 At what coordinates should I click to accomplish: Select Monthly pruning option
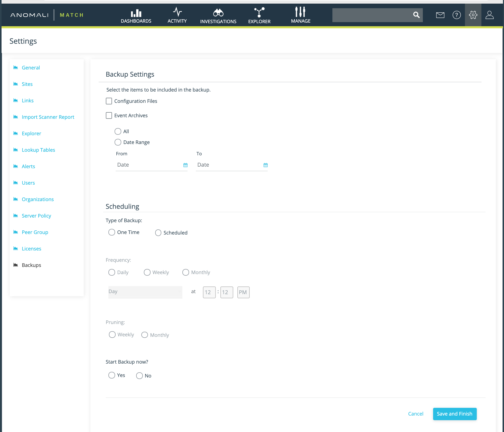click(145, 335)
